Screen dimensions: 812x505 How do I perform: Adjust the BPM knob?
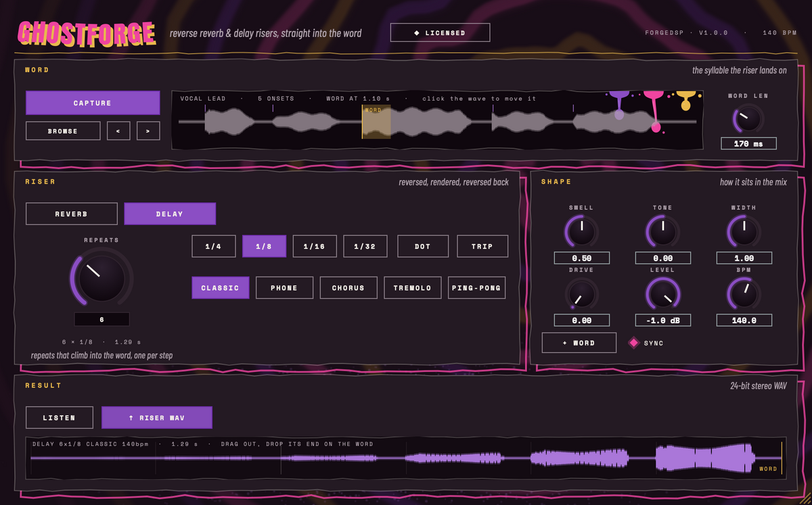744,294
